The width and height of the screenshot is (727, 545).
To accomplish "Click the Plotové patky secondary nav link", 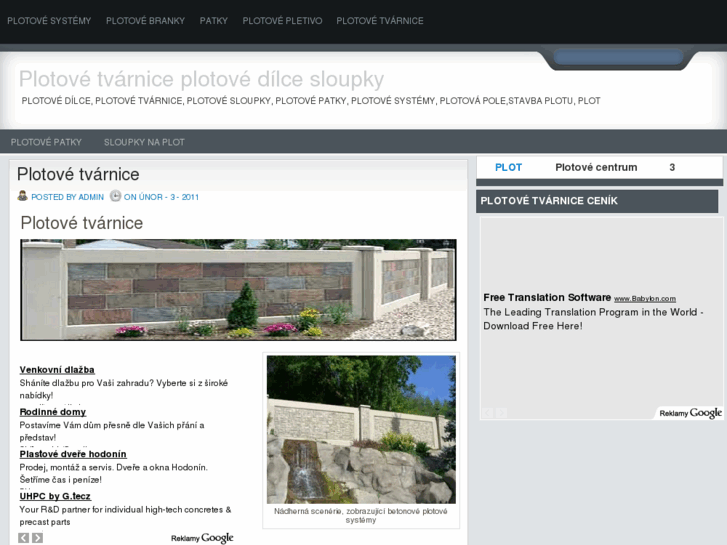I will [46, 142].
